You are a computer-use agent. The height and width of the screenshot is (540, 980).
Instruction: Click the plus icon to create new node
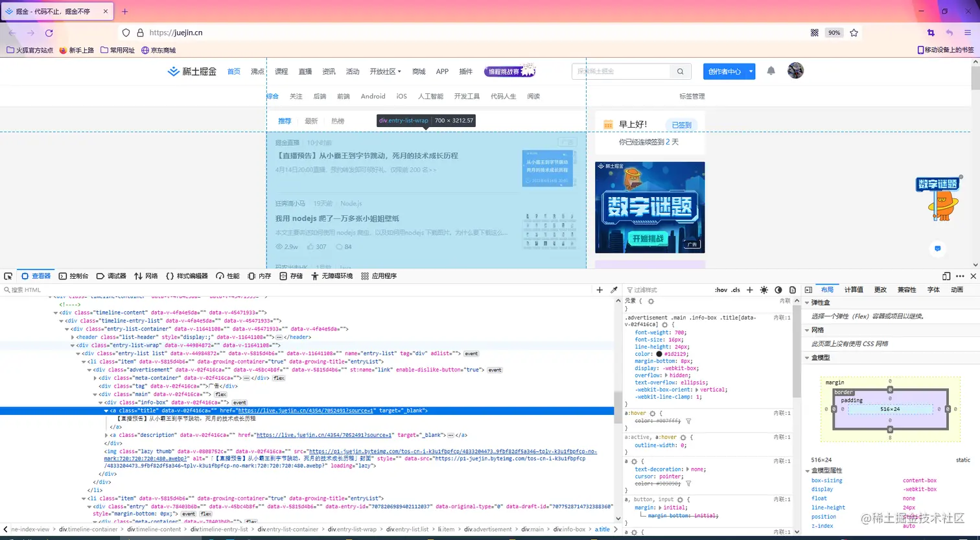(600, 290)
